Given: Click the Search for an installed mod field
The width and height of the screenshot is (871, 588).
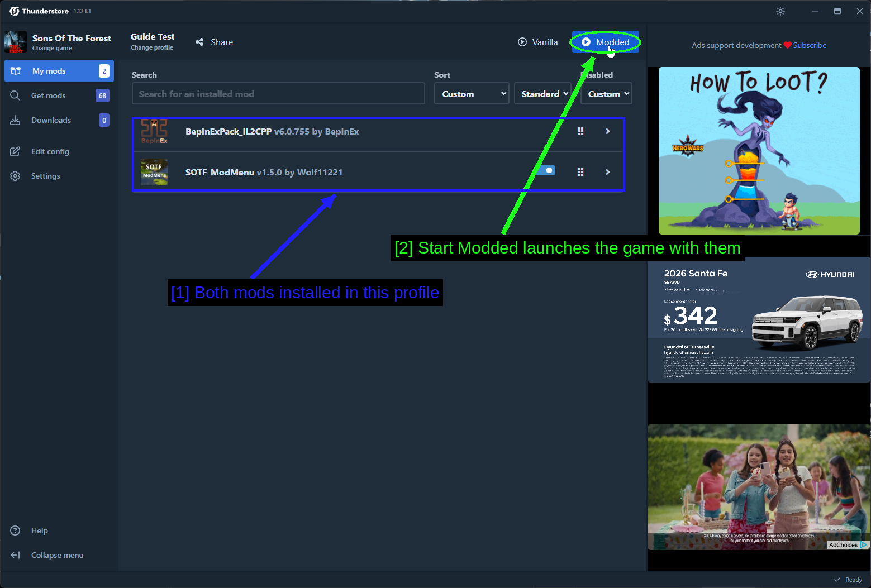Looking at the screenshot, I should tap(278, 94).
